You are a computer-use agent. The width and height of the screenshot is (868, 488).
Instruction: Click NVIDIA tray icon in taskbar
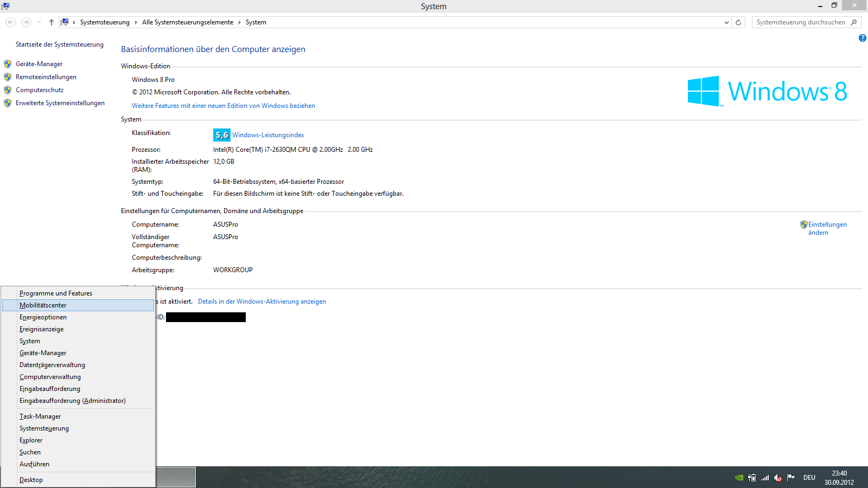(739, 478)
